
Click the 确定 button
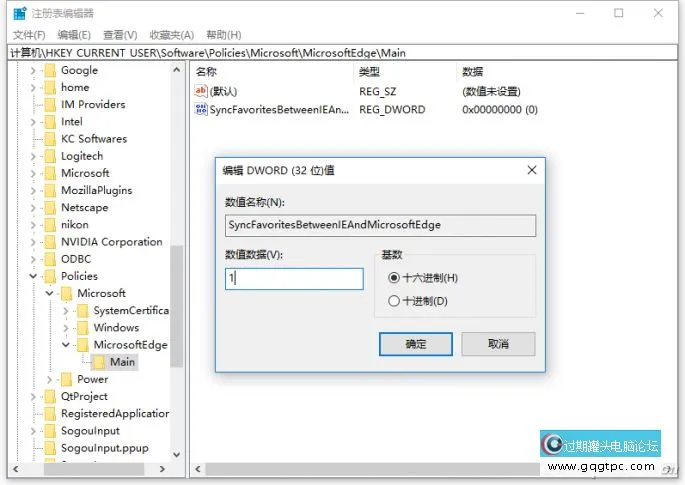(x=415, y=343)
